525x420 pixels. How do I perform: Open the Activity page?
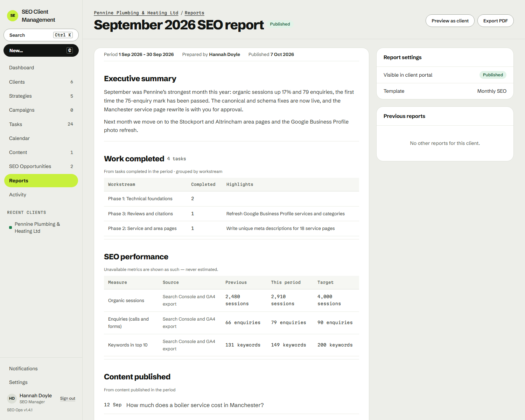click(x=41, y=195)
